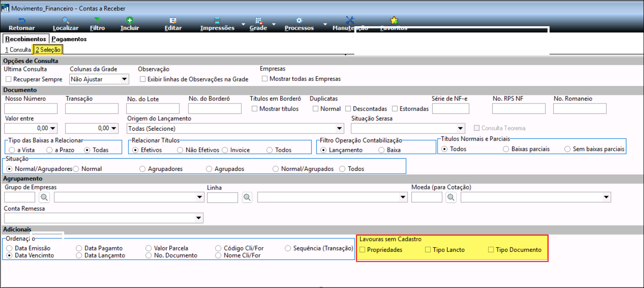Viewport: 644px width, 288px height.
Task: Order by Sequência (Transação)
Action: (288, 248)
